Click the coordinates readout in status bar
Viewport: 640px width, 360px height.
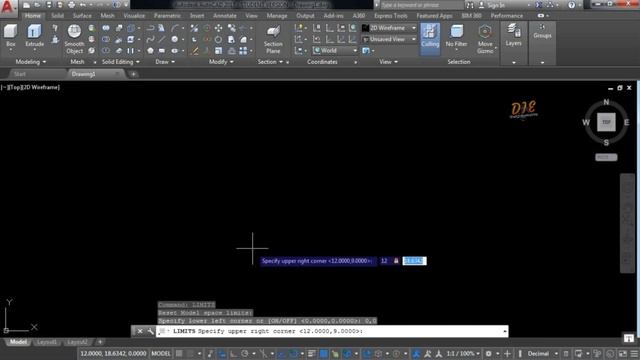[x=113, y=353]
